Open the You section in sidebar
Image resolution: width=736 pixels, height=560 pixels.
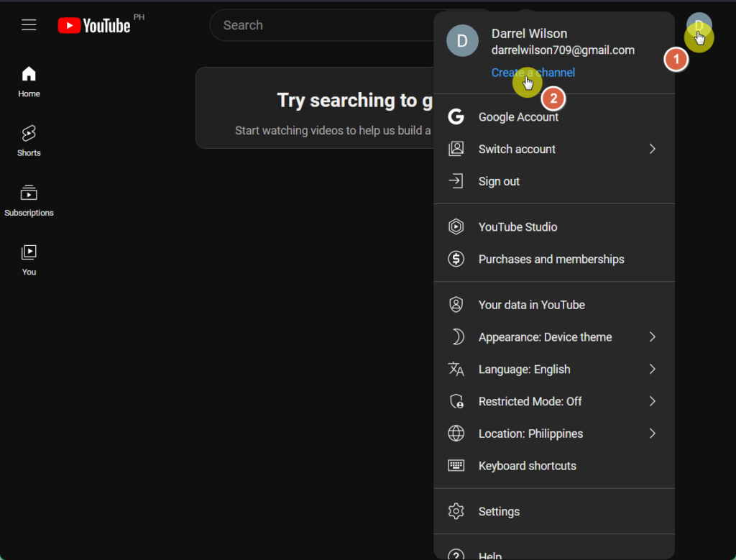29,260
